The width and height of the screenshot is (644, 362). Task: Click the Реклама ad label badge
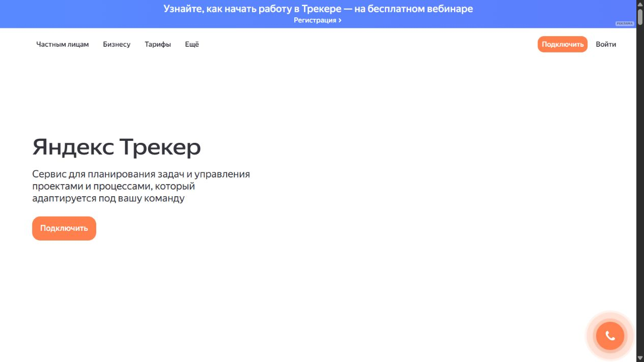pos(625,23)
